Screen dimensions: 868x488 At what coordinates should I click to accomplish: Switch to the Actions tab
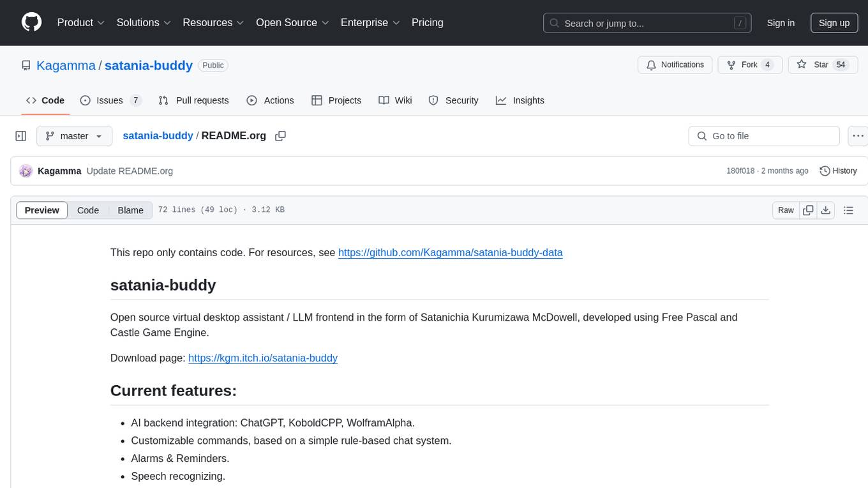tap(270, 100)
